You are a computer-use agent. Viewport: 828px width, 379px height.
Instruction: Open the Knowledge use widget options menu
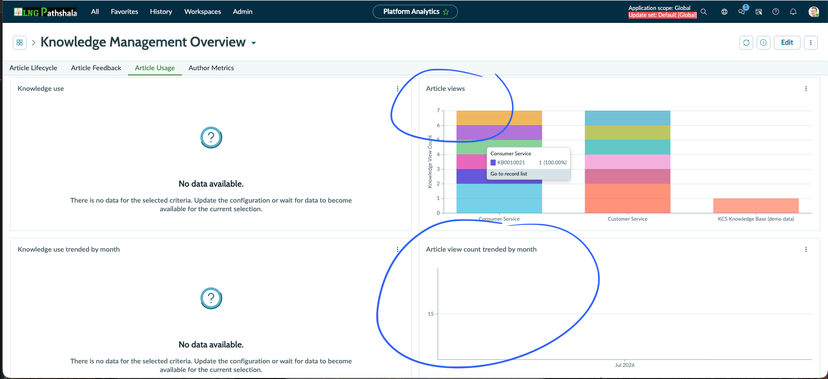coord(398,89)
